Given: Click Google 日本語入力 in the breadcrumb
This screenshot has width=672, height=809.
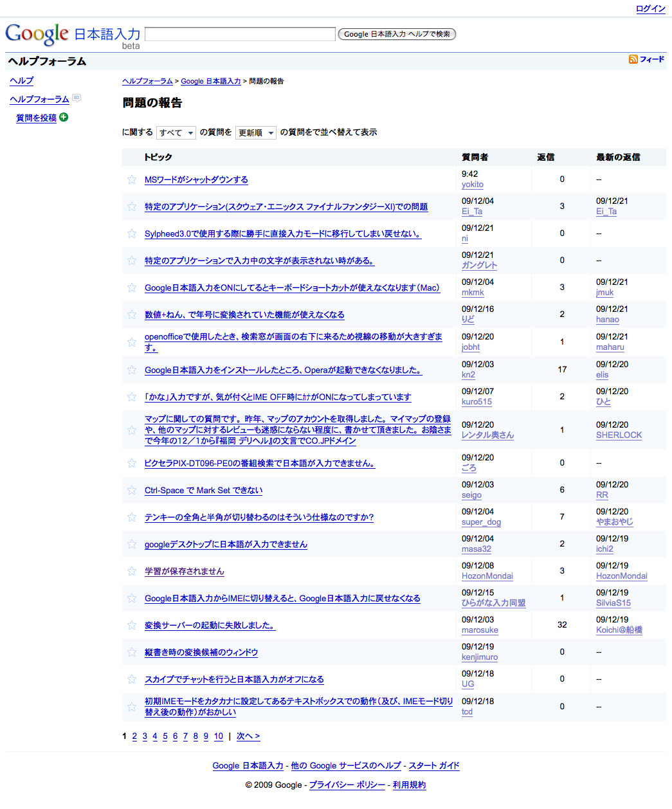Looking at the screenshot, I should [x=211, y=81].
